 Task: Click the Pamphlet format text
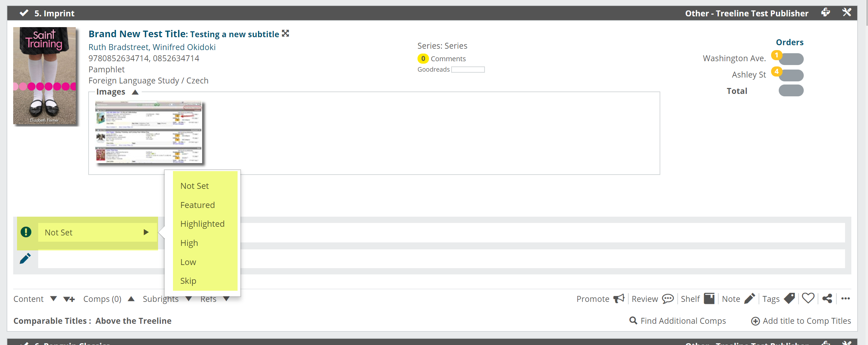106,69
